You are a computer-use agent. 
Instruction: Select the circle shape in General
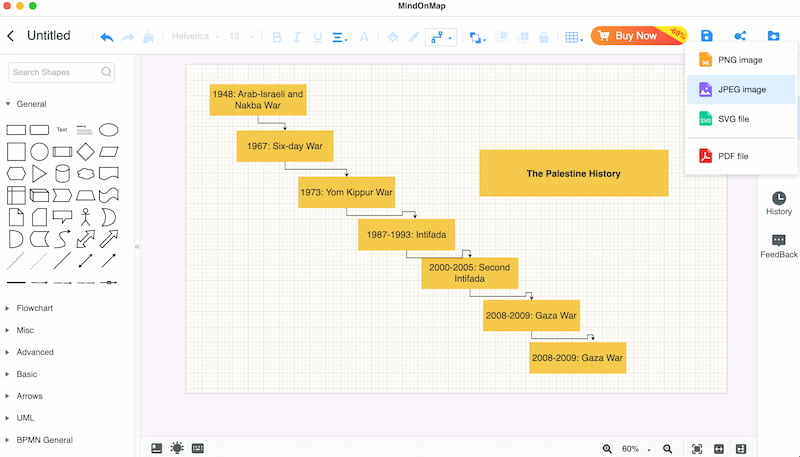pos(39,151)
